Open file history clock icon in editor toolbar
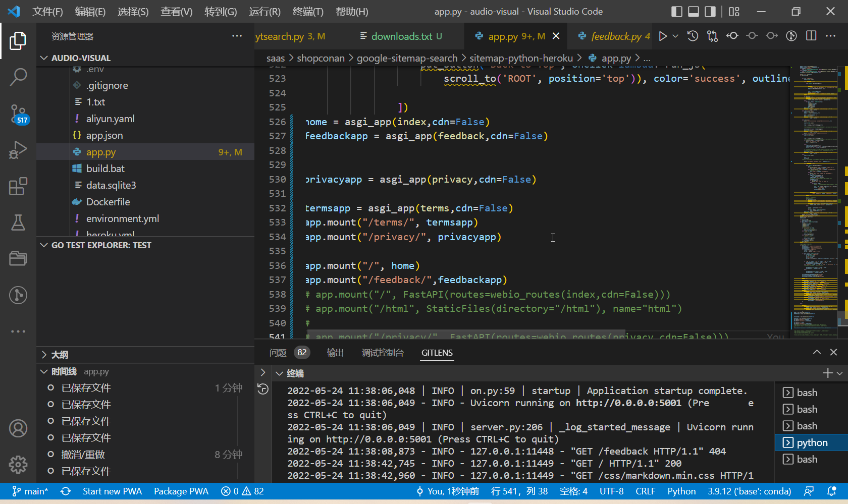 [693, 36]
